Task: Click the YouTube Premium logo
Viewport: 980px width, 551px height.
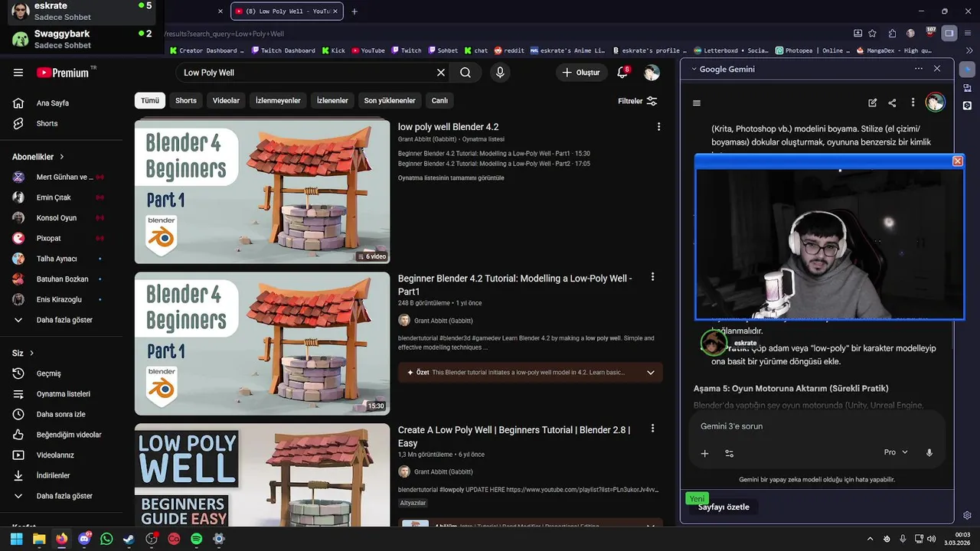Action: point(64,73)
